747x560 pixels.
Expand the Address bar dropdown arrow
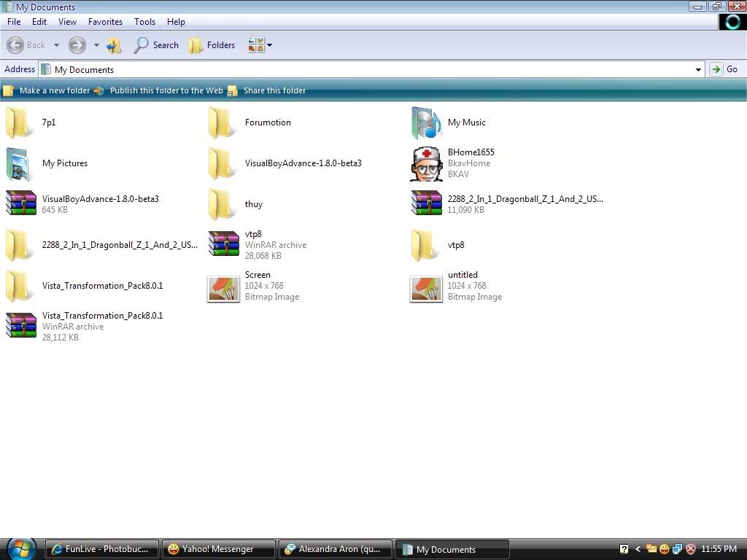tap(698, 69)
